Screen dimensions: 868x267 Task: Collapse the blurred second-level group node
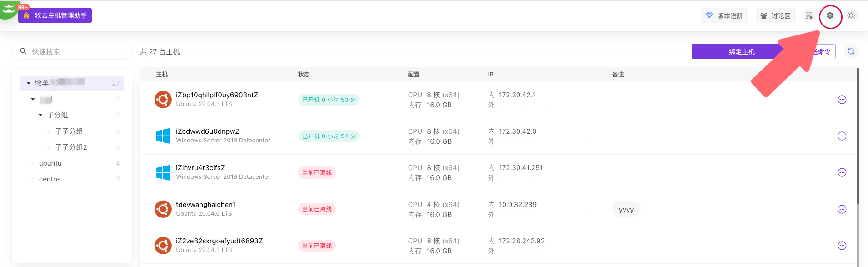tap(33, 99)
